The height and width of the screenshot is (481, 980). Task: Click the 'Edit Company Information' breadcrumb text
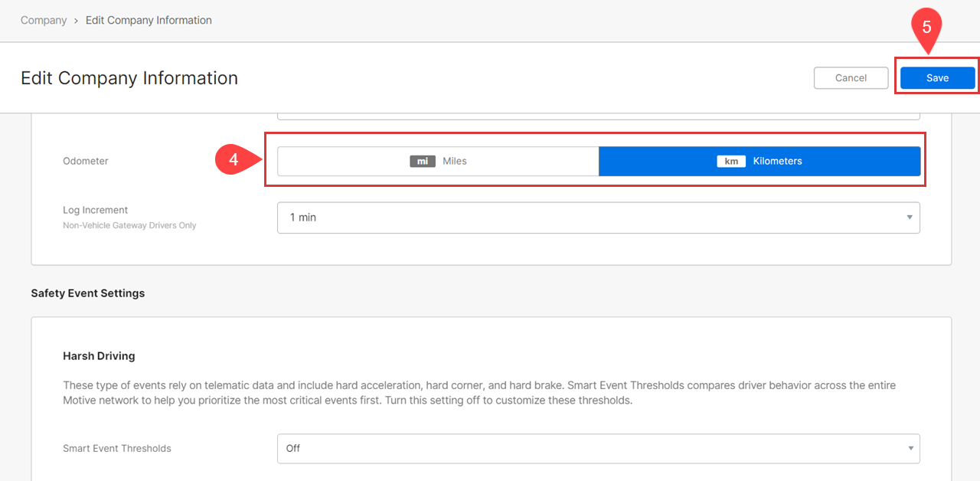[149, 21]
